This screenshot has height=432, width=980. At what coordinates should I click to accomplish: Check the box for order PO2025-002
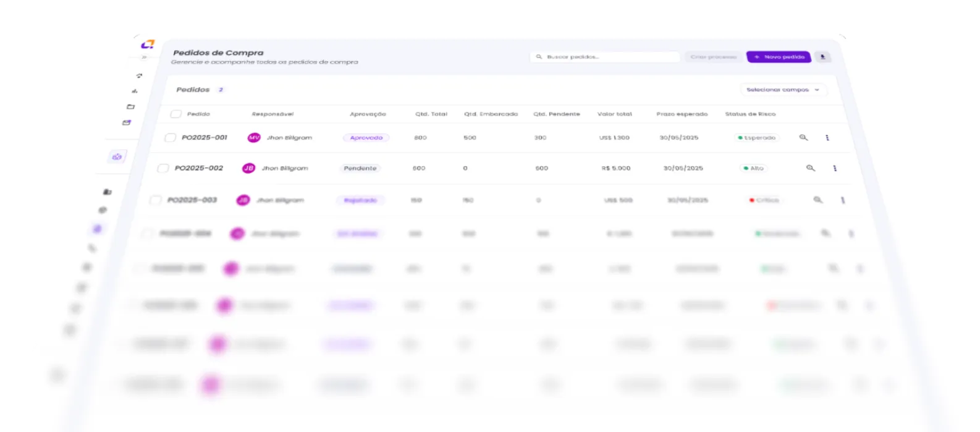[x=163, y=168]
